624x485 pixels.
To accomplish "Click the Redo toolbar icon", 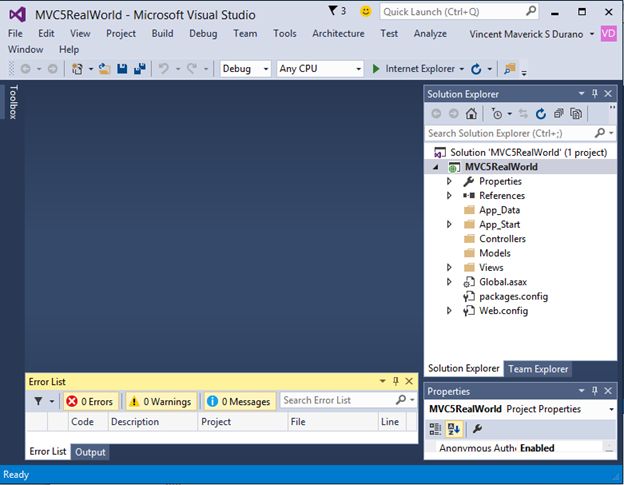I will tap(192, 69).
